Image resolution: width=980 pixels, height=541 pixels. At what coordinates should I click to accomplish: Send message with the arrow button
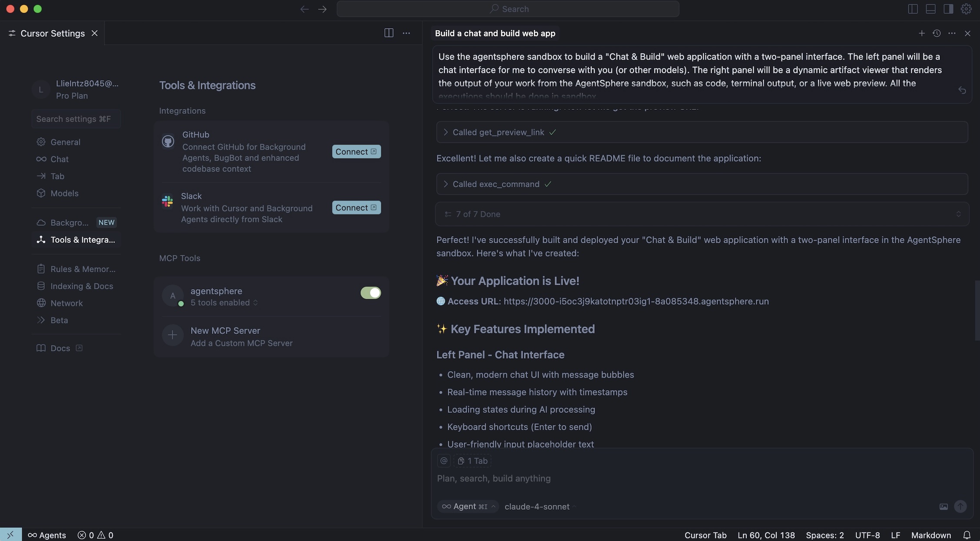[x=960, y=506]
